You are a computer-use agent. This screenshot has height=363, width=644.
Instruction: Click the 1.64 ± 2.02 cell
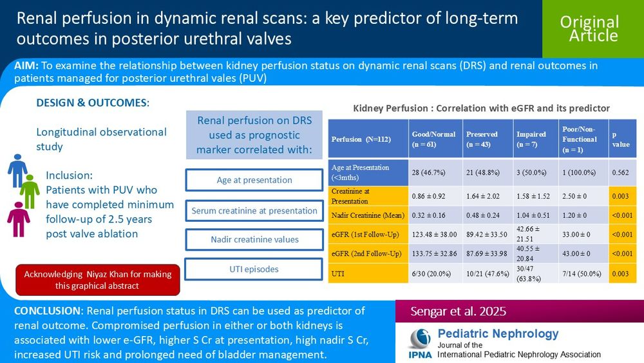click(x=488, y=196)
